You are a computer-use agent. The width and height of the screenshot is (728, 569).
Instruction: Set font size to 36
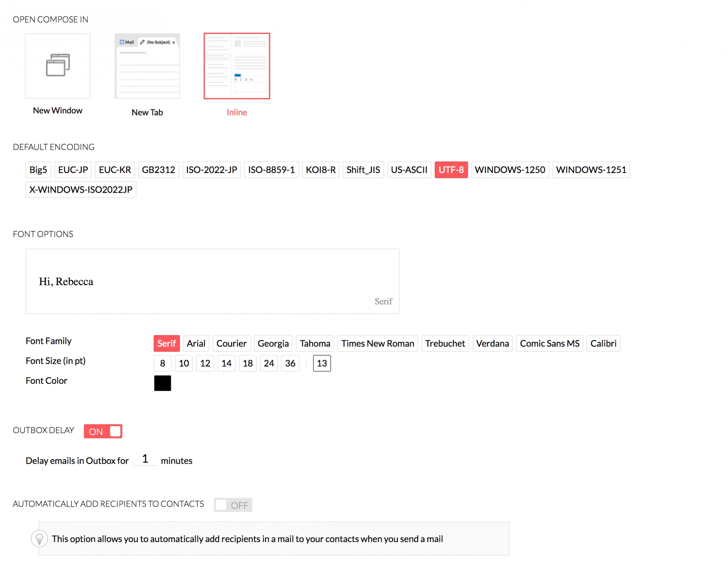[290, 363]
